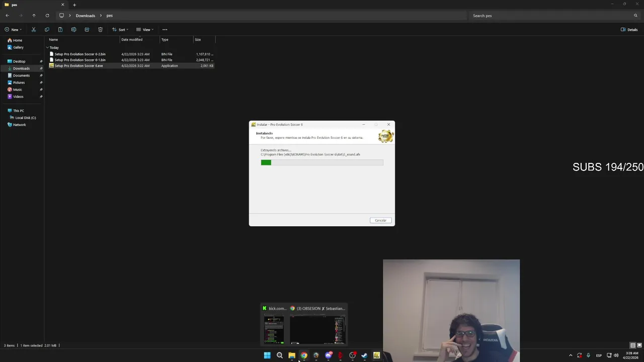The image size is (644, 362).
Task: Click the search magnifier in Search pes box
Action: (x=635, y=16)
